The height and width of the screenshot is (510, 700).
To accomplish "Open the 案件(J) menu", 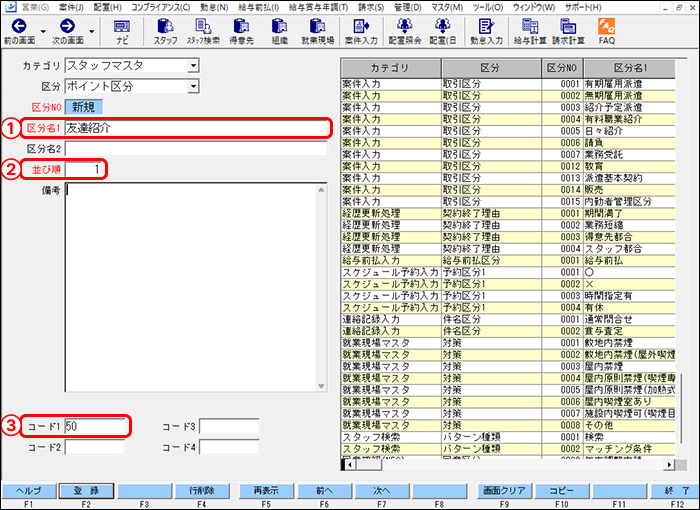I will (71, 7).
